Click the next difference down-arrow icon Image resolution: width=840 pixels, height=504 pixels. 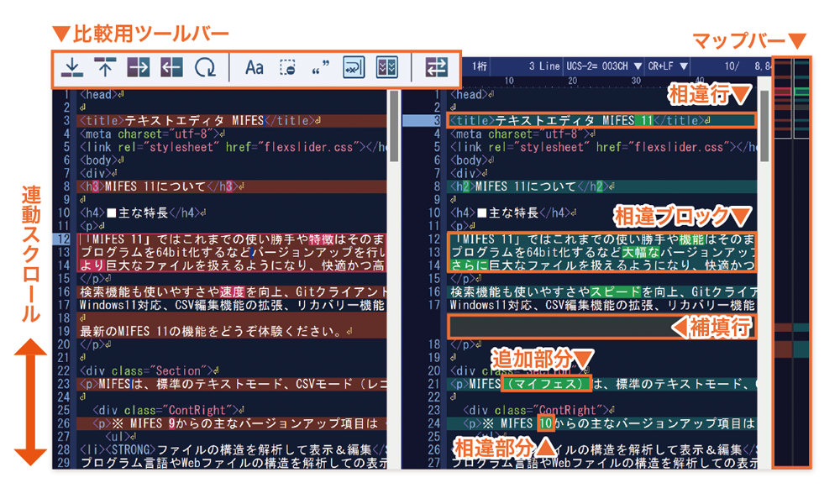pos(73,67)
